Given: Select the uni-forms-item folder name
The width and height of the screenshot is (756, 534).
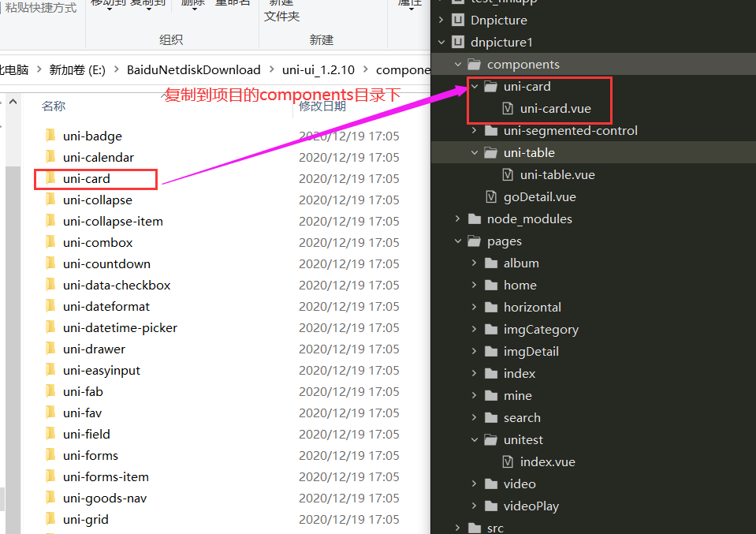Looking at the screenshot, I should coord(106,476).
